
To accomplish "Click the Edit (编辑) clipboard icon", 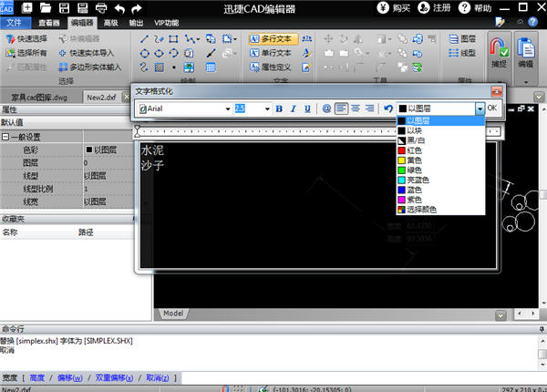I will coord(525,47).
